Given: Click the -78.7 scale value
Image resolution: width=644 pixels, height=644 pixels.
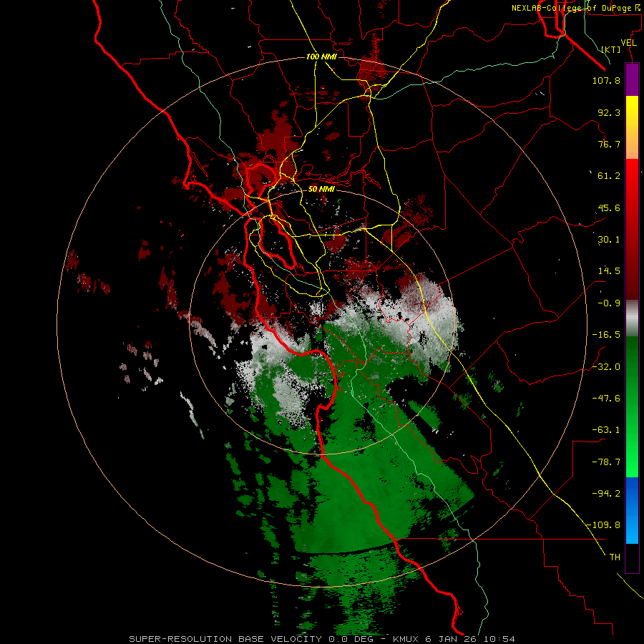Looking at the screenshot, I should 606,462.
